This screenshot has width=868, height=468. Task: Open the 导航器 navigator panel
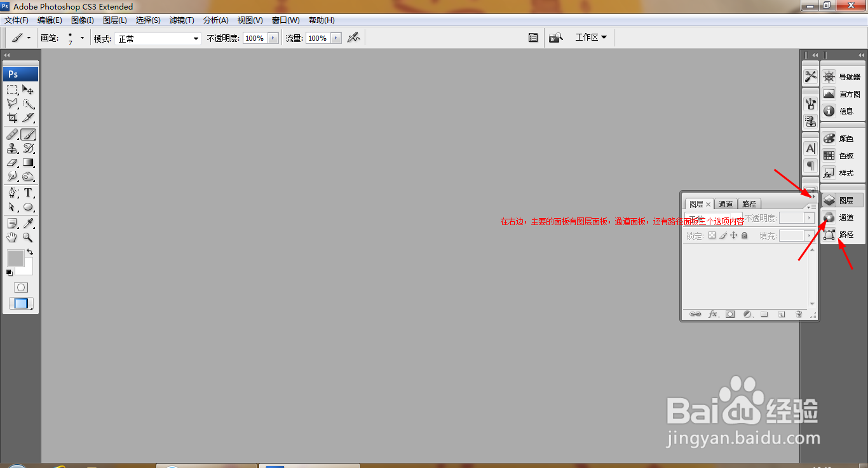pyautogui.click(x=843, y=77)
